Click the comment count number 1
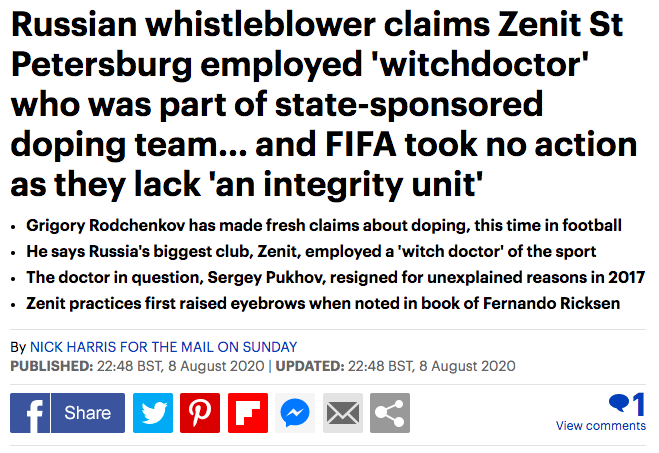 click(639, 404)
